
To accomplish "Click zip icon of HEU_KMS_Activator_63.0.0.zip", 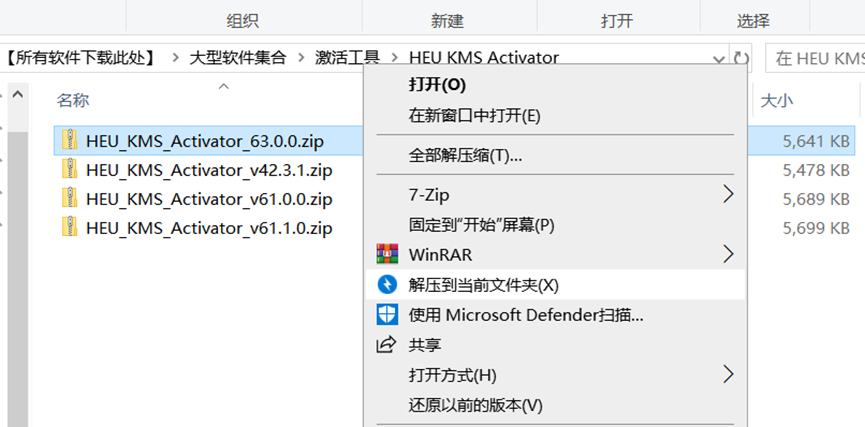I will 68,140.
